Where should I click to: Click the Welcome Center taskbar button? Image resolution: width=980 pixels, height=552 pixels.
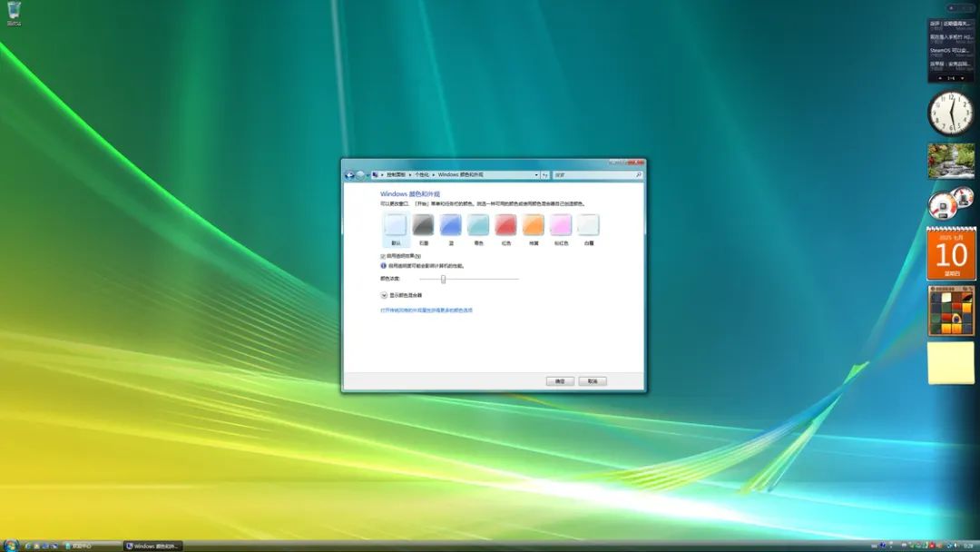point(93,547)
